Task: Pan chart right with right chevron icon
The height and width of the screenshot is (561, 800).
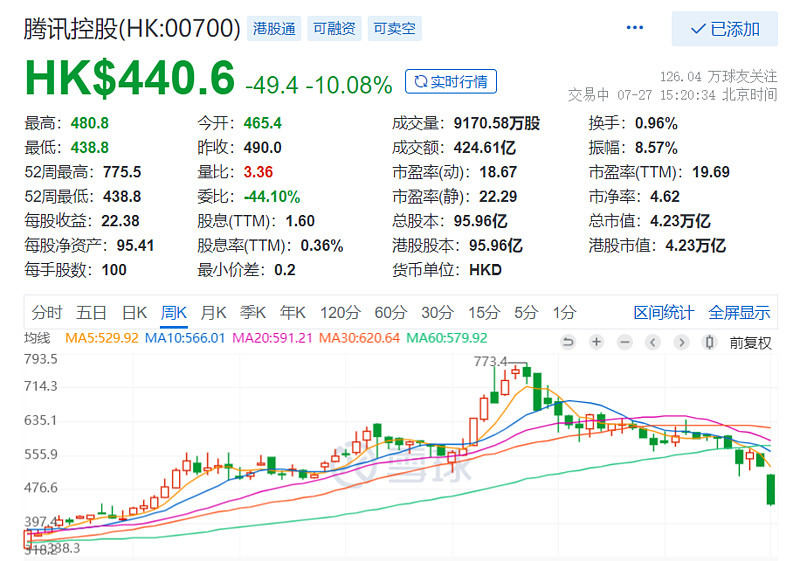Action: pos(682,342)
